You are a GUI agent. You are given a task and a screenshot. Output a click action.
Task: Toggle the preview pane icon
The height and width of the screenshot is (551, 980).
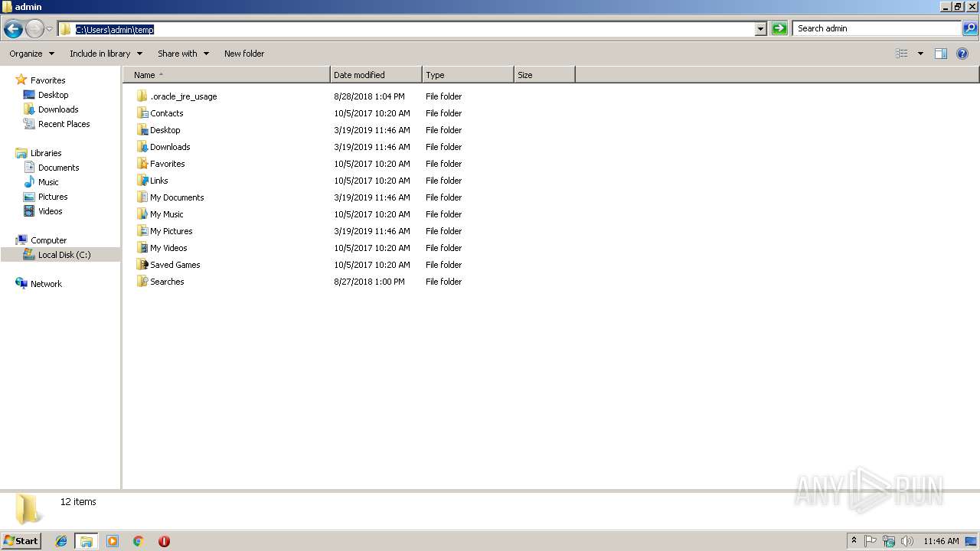(x=941, y=54)
